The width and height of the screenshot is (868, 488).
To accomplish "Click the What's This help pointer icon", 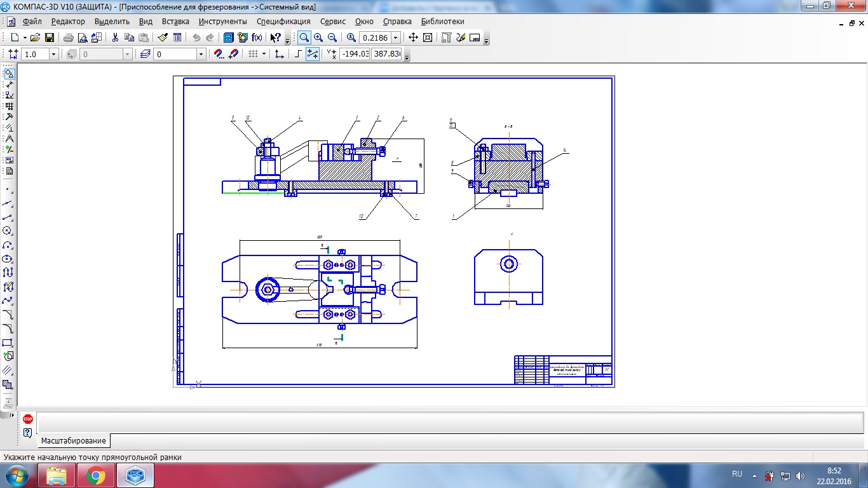I will tap(275, 37).
